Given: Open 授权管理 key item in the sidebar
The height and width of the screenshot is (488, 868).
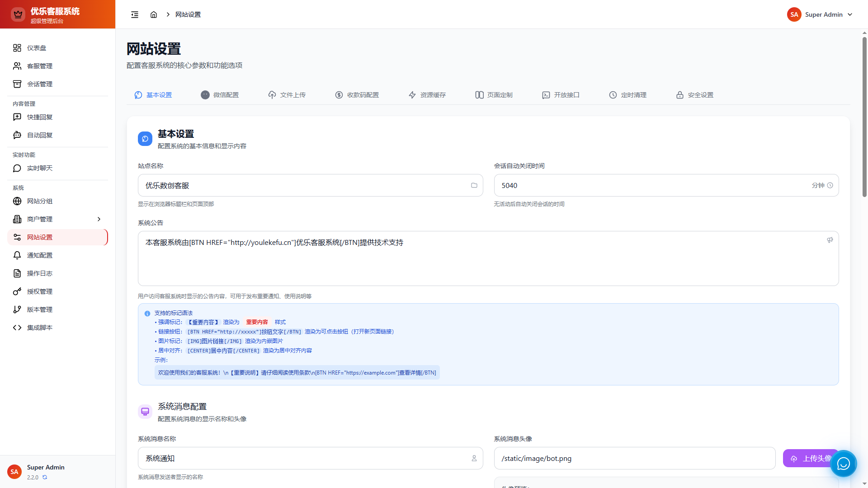Looking at the screenshot, I should tap(39, 291).
